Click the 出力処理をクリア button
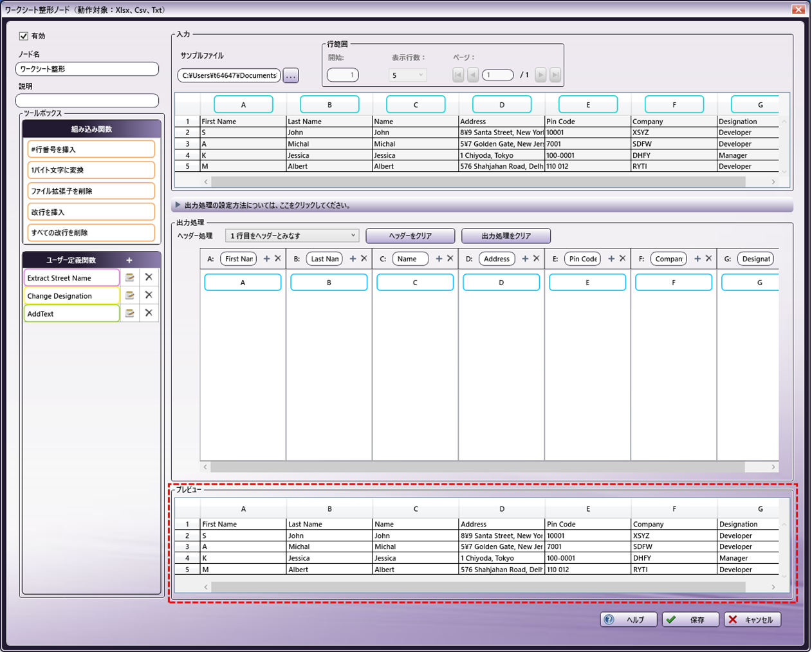Image resolution: width=812 pixels, height=652 pixels. click(506, 236)
